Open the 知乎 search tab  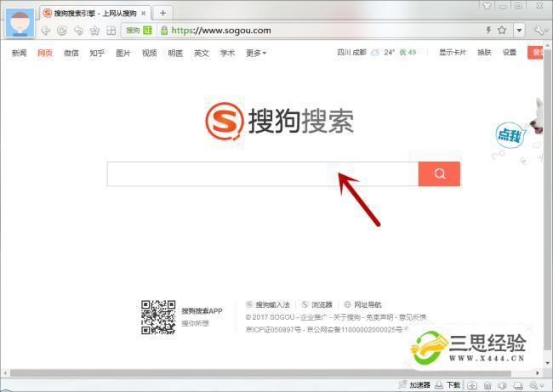click(97, 53)
